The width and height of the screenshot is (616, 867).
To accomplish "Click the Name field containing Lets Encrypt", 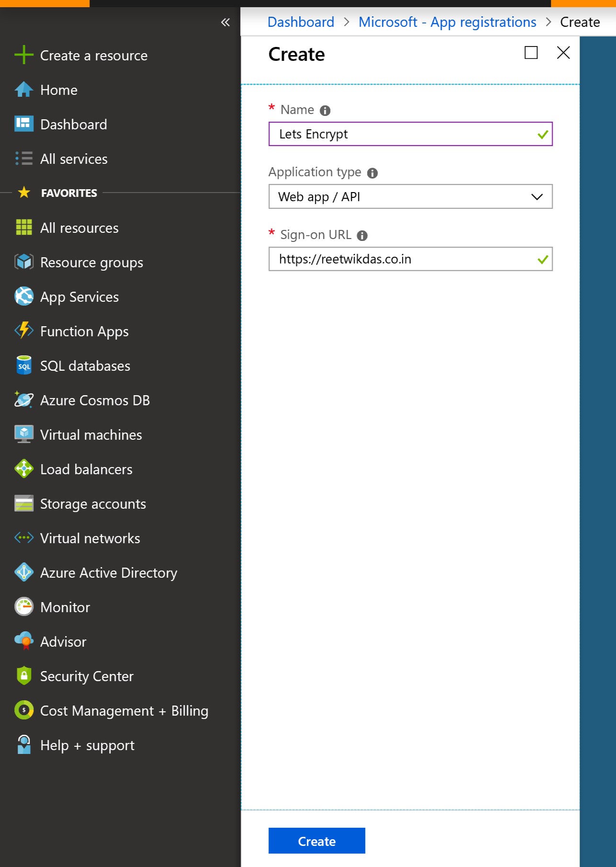I will pyautogui.click(x=411, y=134).
